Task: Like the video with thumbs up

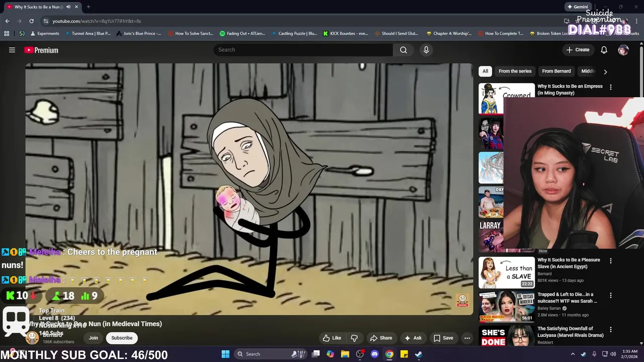Action: tap(332, 338)
